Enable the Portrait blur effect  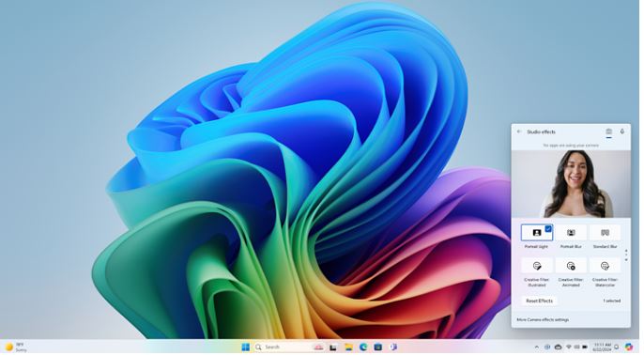coord(571,233)
